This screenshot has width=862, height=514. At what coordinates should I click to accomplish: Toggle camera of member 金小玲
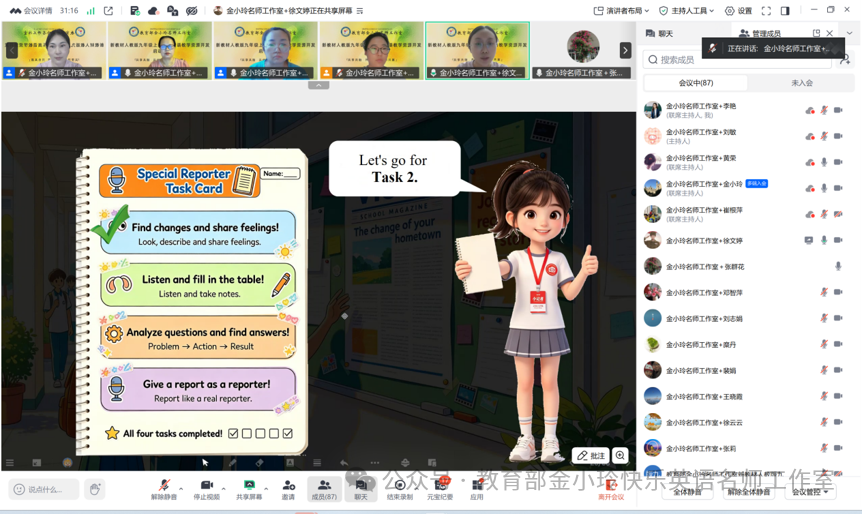click(x=838, y=188)
